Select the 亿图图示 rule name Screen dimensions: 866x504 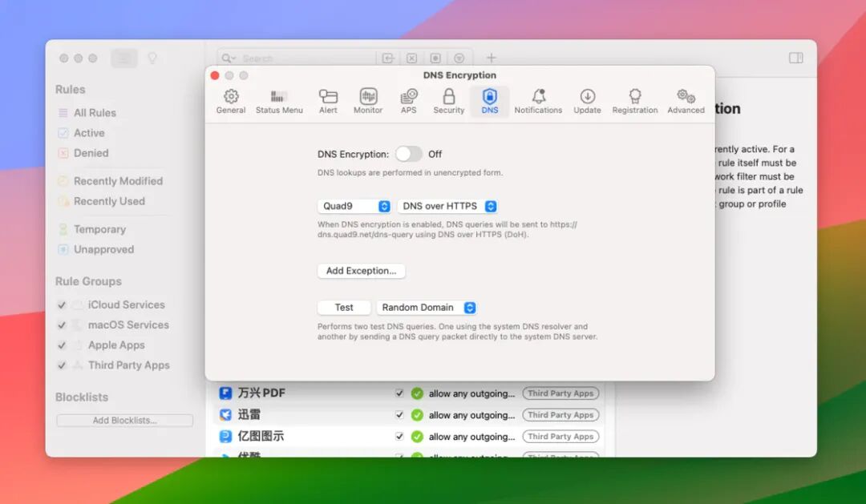coord(261,436)
